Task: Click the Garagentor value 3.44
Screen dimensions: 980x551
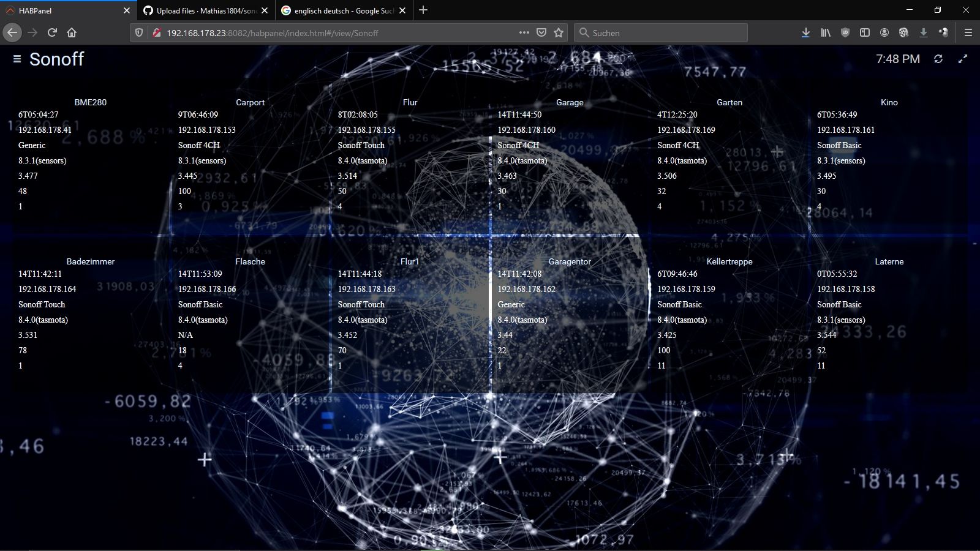Action: point(505,335)
